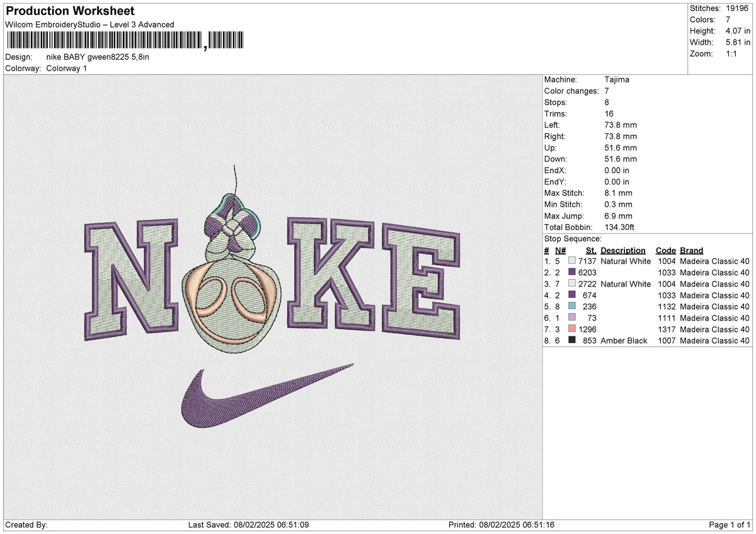Click the Natural White swatch for stop 1
Image resolution: width=756 pixels, height=534 pixels.
pyautogui.click(x=572, y=261)
